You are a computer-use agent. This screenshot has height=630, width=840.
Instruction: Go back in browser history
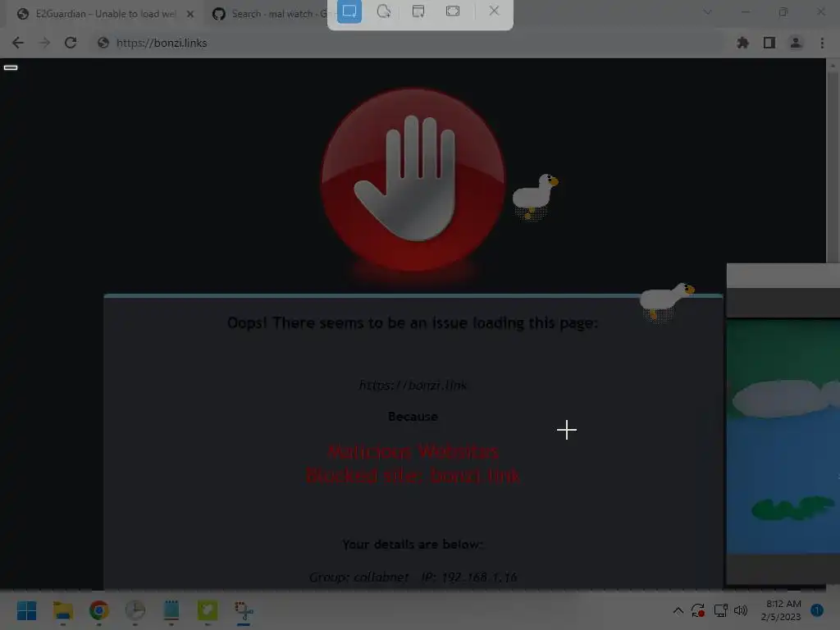[x=18, y=43]
